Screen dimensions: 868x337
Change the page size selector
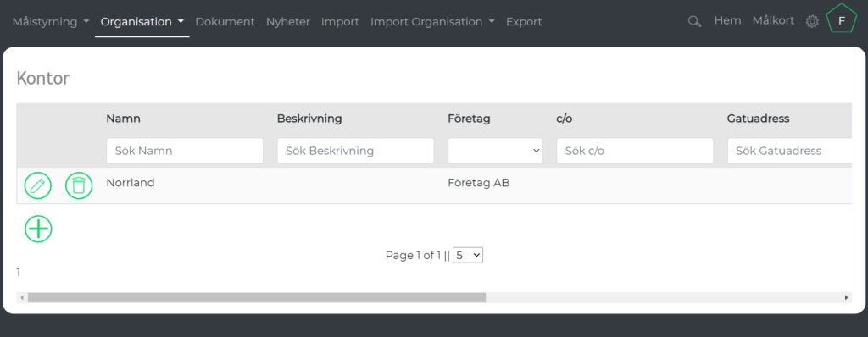click(468, 255)
